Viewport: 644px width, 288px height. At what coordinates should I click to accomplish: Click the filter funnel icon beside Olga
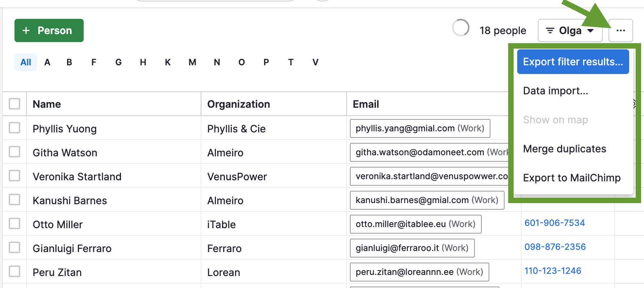[551, 30]
